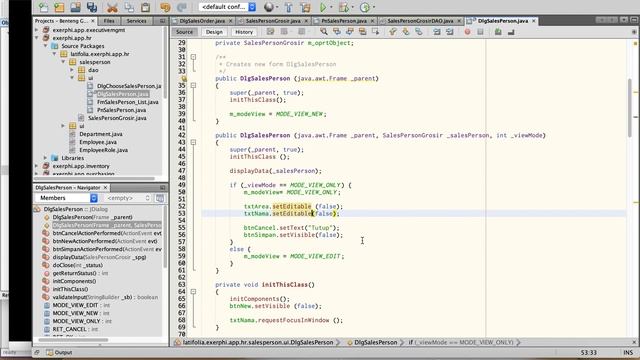Collapse code fold at line 35
The image size is (640, 360).
[x=193, y=85]
